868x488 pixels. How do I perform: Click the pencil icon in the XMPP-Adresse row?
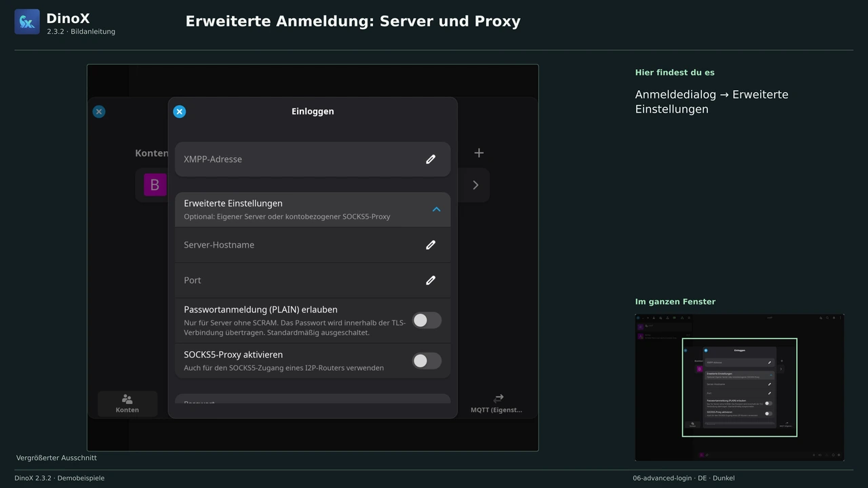(x=431, y=159)
